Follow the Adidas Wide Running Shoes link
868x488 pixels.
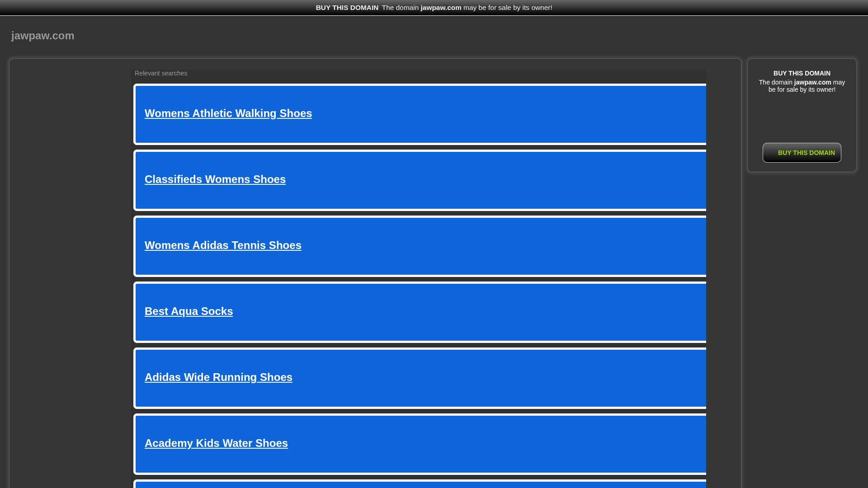pos(218,377)
